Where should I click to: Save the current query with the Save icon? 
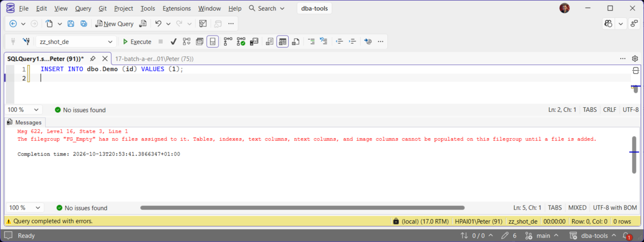(71, 23)
